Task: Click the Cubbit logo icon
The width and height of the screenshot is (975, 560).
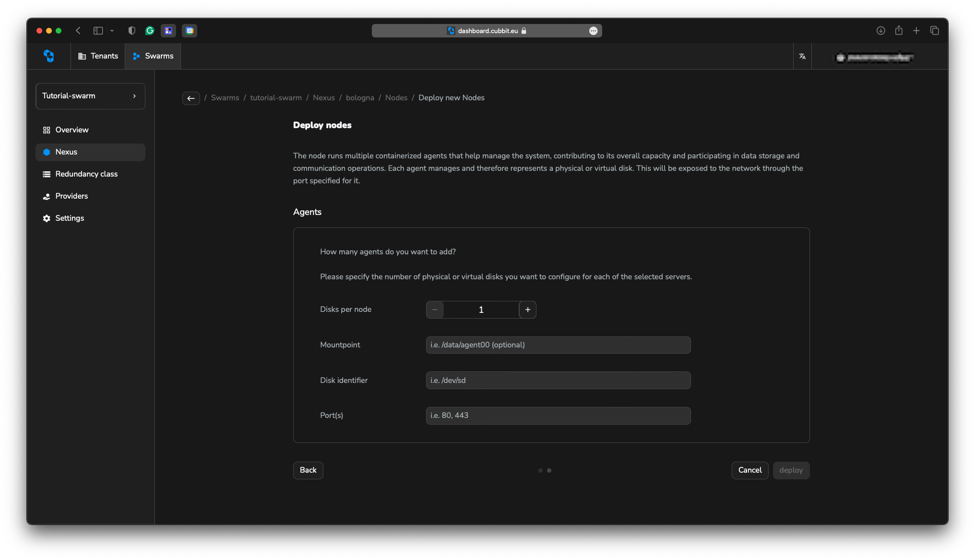Action: pos(48,56)
